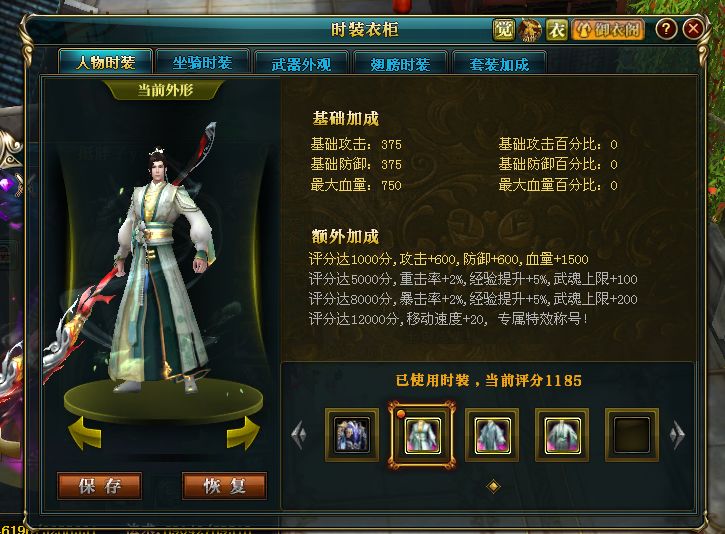Click the 览 preview icon in title bar
725x534 pixels.
click(x=503, y=30)
